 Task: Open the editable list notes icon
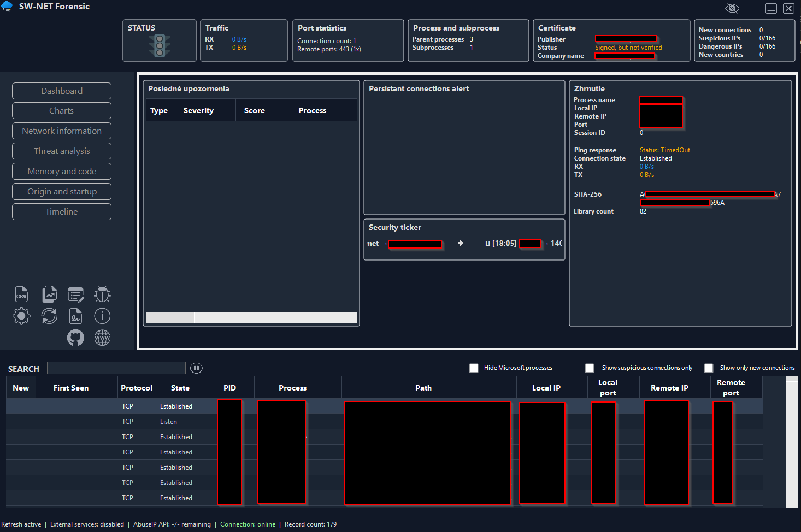pyautogui.click(x=75, y=295)
